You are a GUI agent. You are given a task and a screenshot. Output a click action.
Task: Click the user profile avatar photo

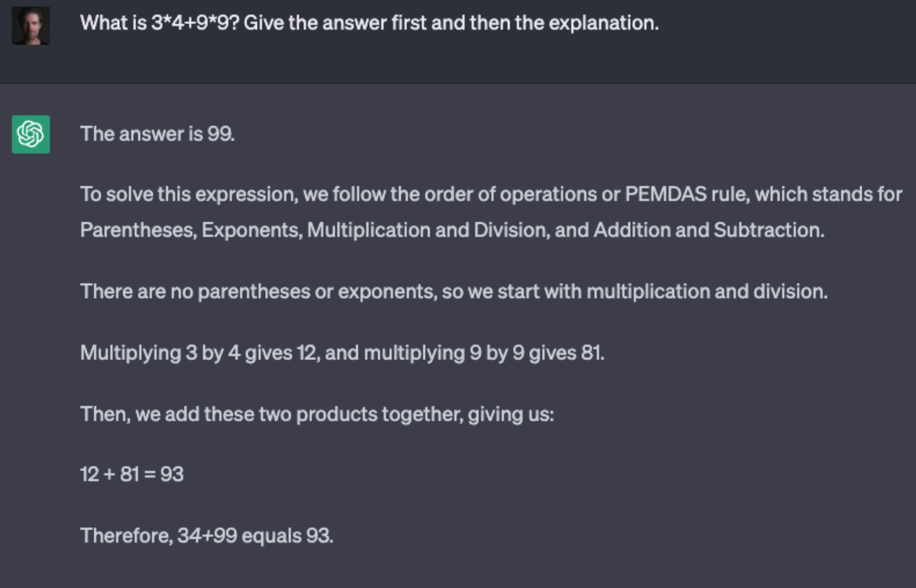(x=31, y=26)
